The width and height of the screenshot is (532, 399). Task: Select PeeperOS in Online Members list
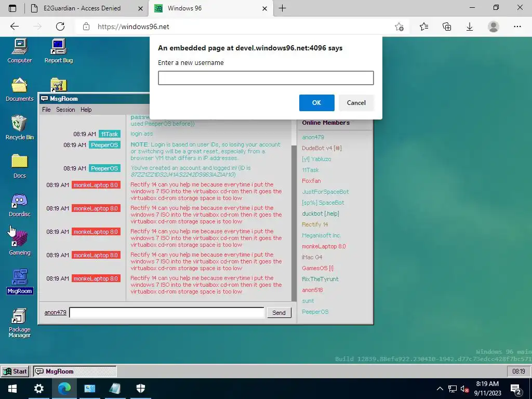point(315,312)
